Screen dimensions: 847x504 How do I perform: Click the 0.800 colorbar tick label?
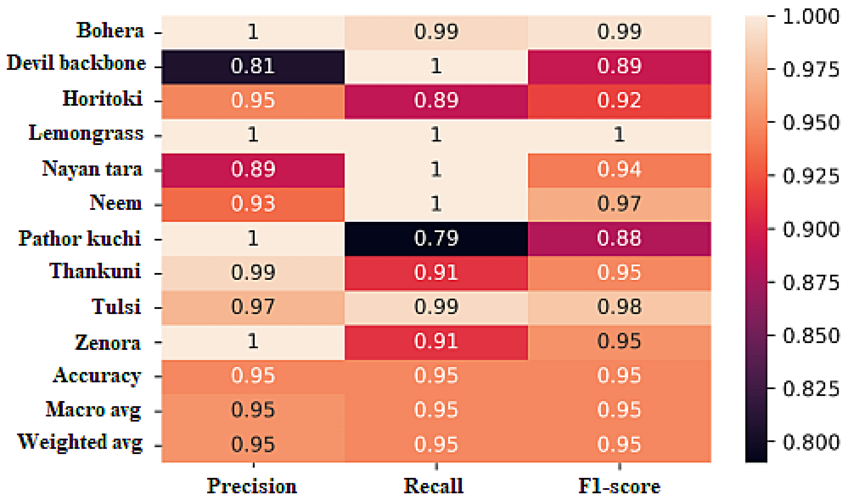click(x=811, y=442)
